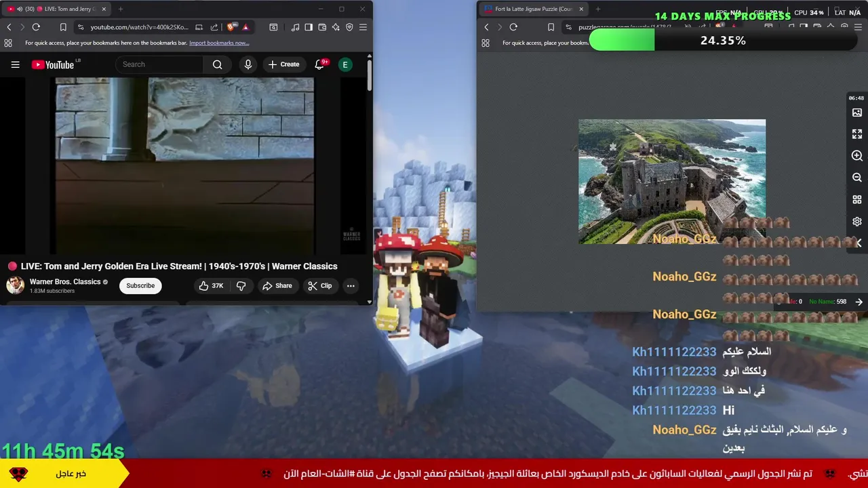The image size is (868, 488).
Task: Focus the YouTube Search field
Action: coord(160,64)
